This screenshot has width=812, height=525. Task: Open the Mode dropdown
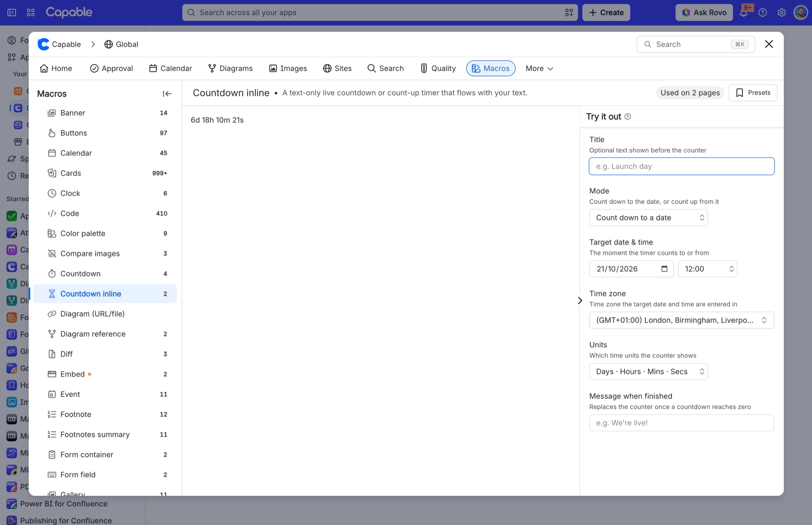[x=648, y=218]
